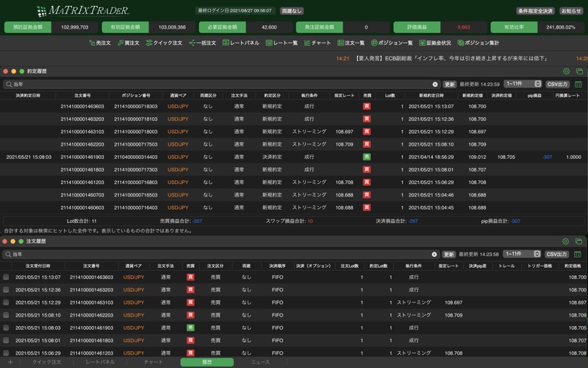
Task: Click the search magnifier in 約定履歴 panel
Action: tap(9, 85)
